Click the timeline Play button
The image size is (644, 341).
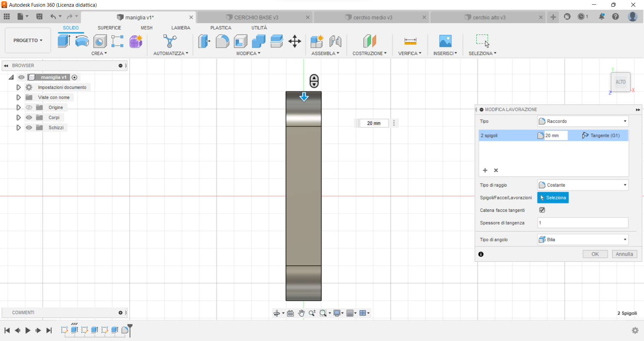coord(28,330)
